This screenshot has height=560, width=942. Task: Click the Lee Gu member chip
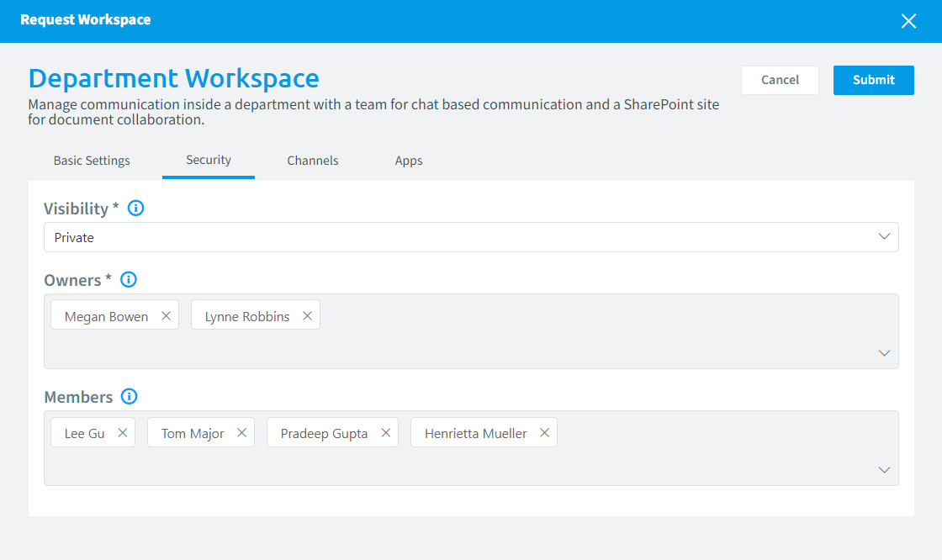pos(93,433)
